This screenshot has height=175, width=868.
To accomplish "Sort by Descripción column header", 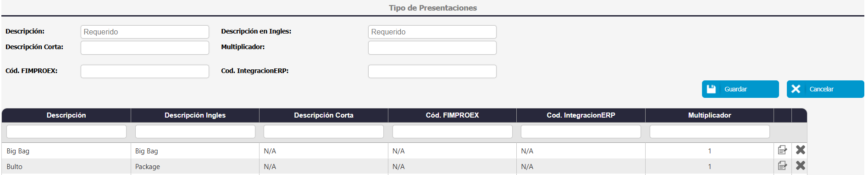I will pyautogui.click(x=66, y=115).
